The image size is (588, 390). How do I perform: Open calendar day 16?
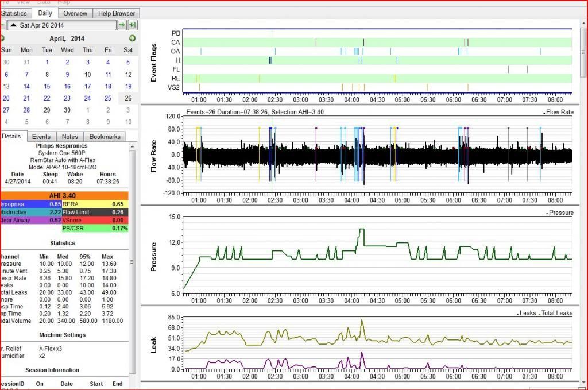coord(67,86)
